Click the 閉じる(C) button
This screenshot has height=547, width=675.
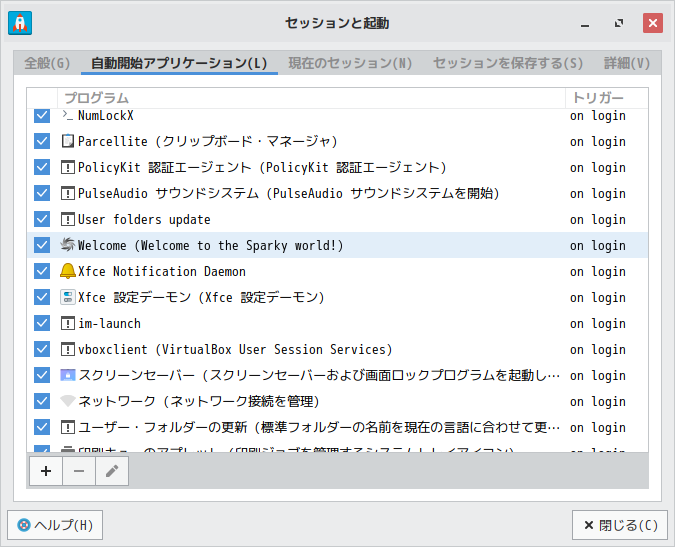pyautogui.click(x=620, y=525)
